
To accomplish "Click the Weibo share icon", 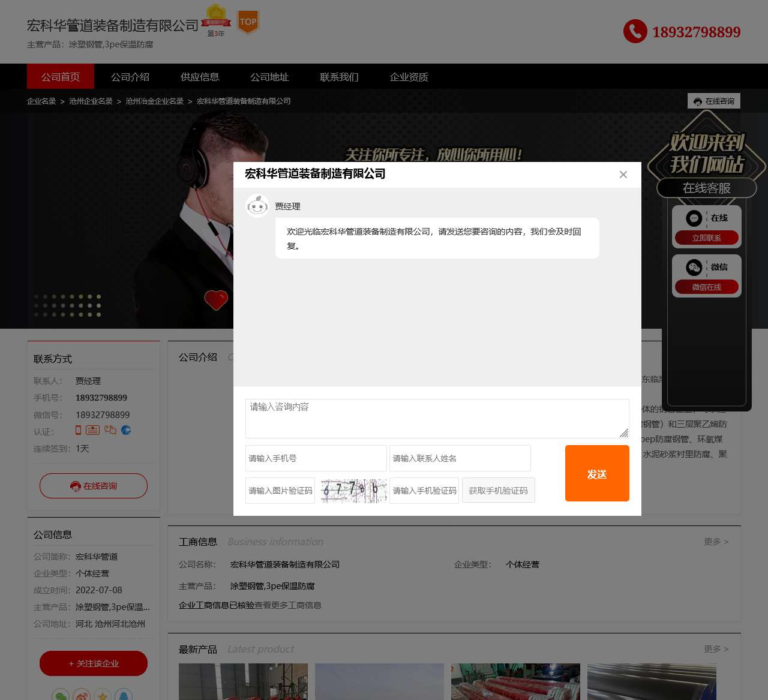I will [81, 695].
